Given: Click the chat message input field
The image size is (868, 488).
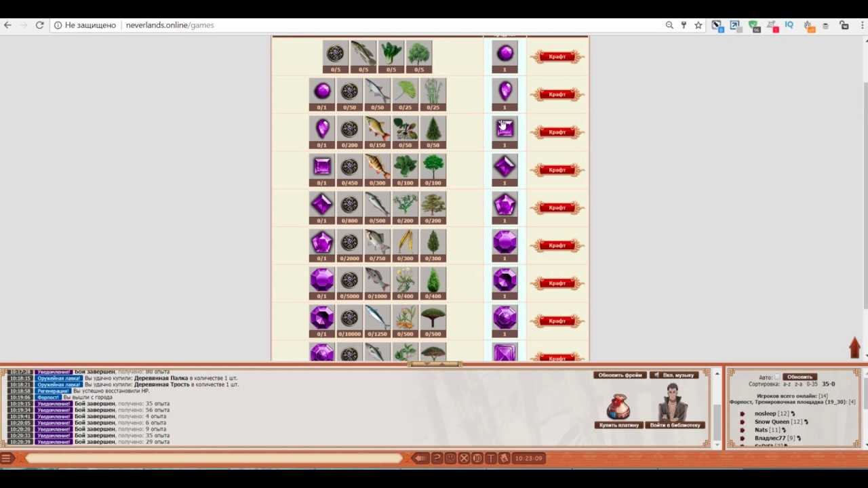Looking at the screenshot, I should pos(214,459).
